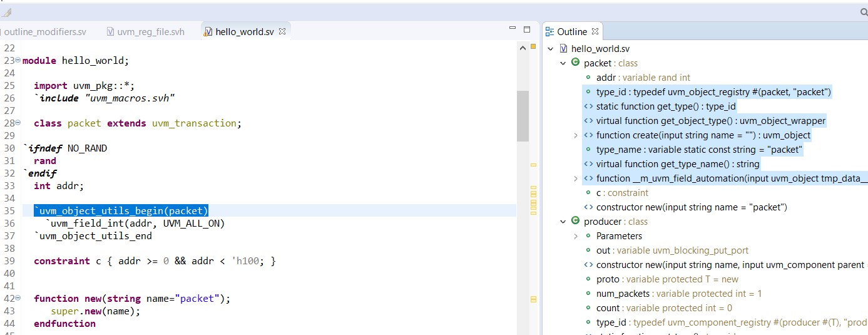Select out : variable uvm_blocking_put_port
868x335 pixels.
point(672,250)
